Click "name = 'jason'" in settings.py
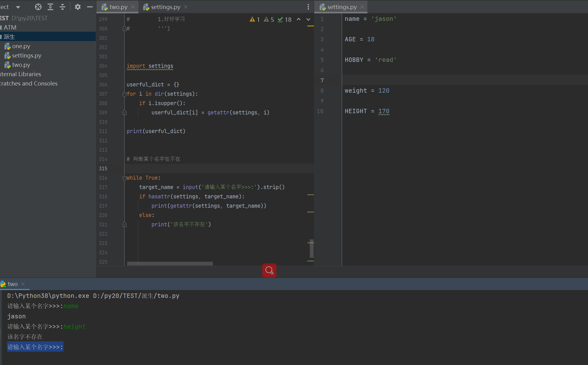Screen dimensions: 588x365 coord(371,19)
